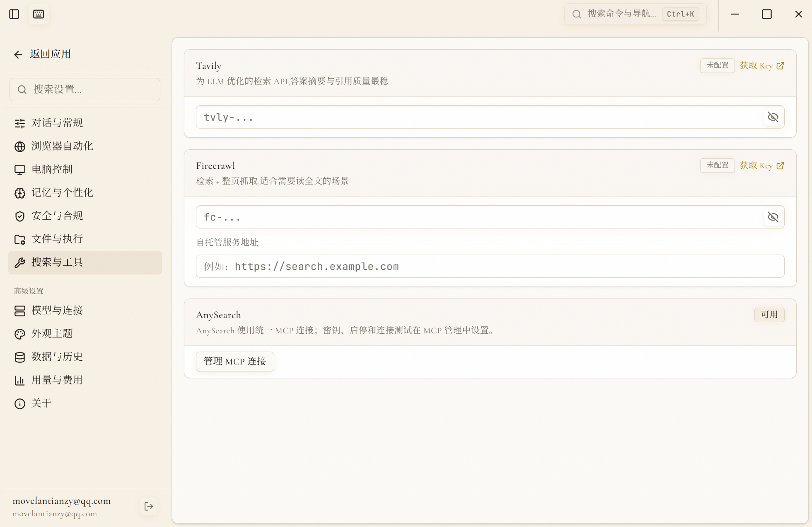812x527 pixels.
Task: Open 浏览器自动化 settings
Action: 85,146
